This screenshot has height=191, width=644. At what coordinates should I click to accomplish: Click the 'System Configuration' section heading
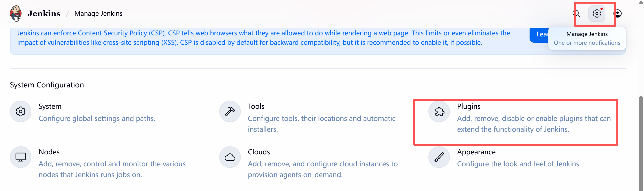(x=47, y=85)
